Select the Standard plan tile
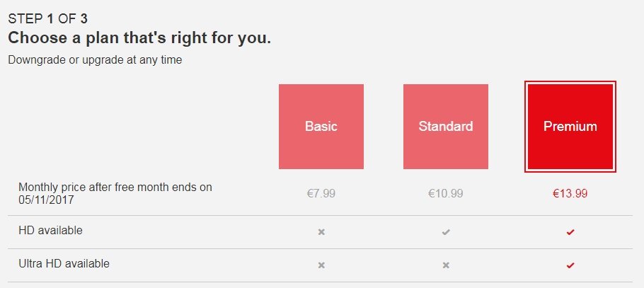 click(446, 127)
